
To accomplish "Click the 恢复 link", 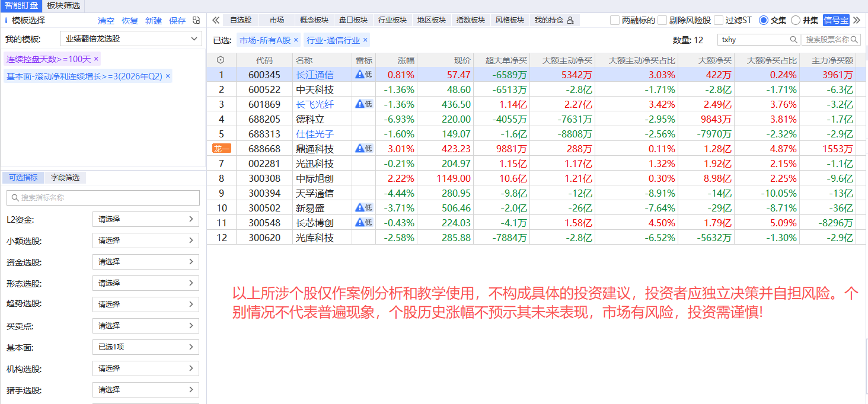I will tap(130, 21).
